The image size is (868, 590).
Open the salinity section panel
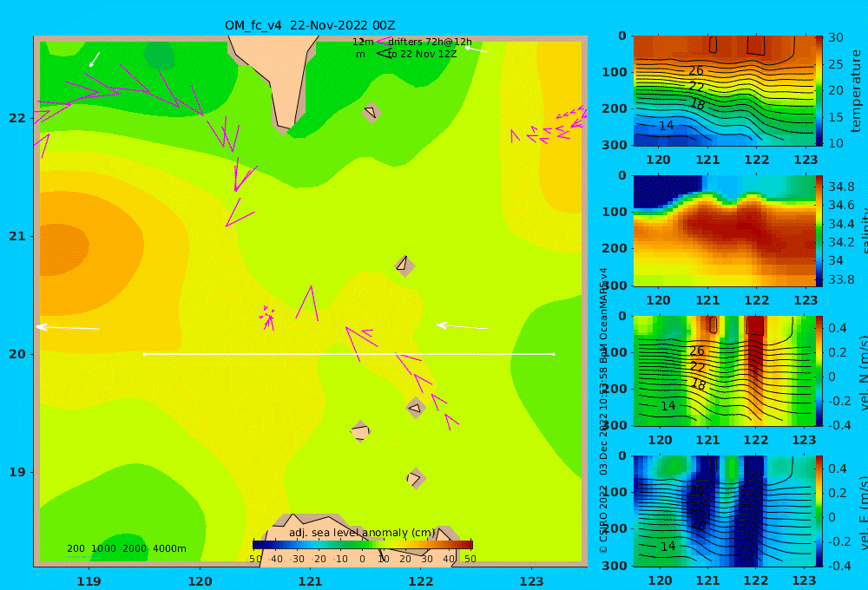click(x=724, y=231)
